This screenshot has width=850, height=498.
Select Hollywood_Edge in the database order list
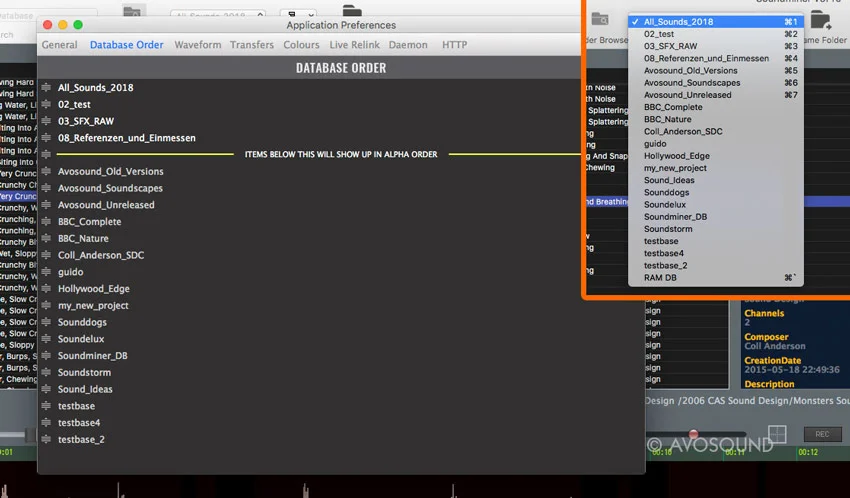click(94, 289)
